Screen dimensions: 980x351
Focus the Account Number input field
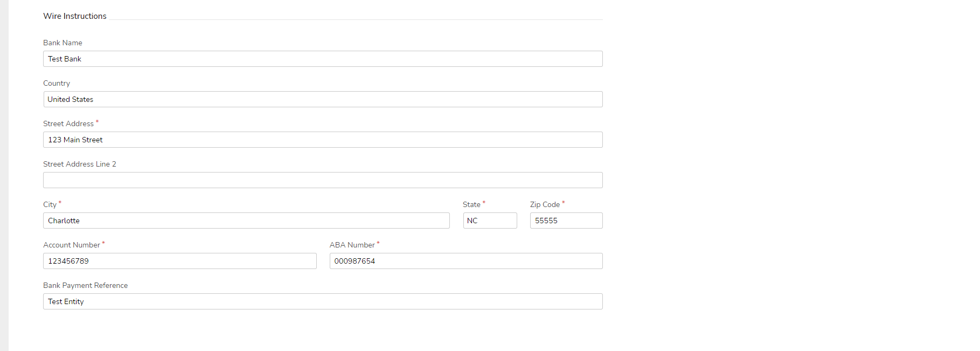[179, 261]
